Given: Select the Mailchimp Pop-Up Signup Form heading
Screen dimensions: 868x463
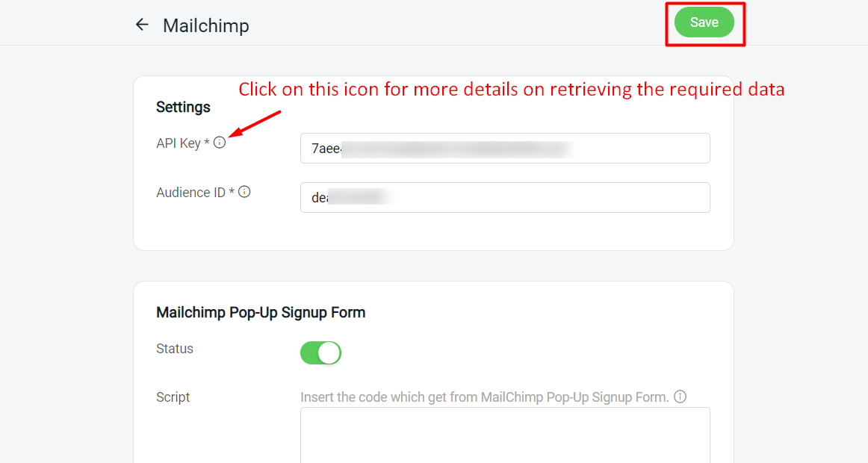Looking at the screenshot, I should (x=261, y=312).
